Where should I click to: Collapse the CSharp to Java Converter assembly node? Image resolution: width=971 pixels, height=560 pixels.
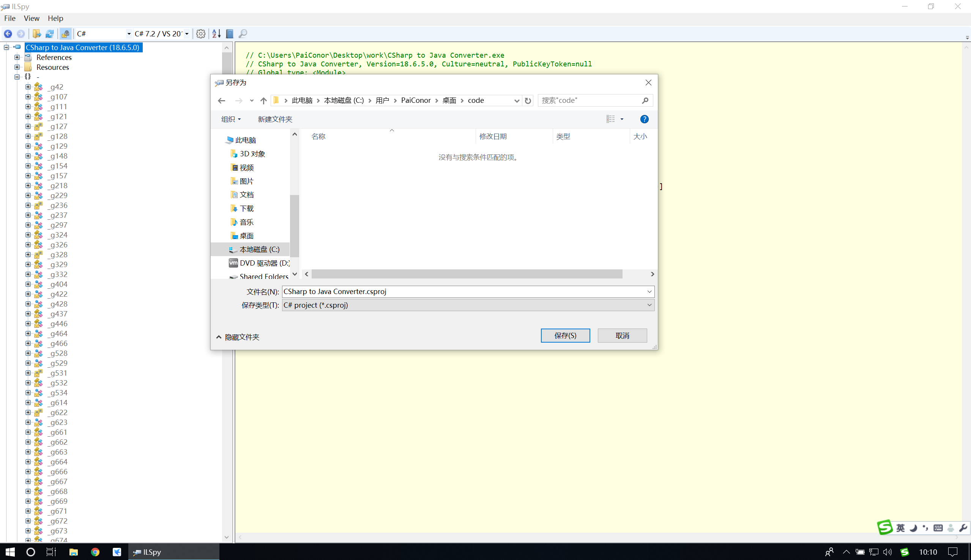(6, 47)
